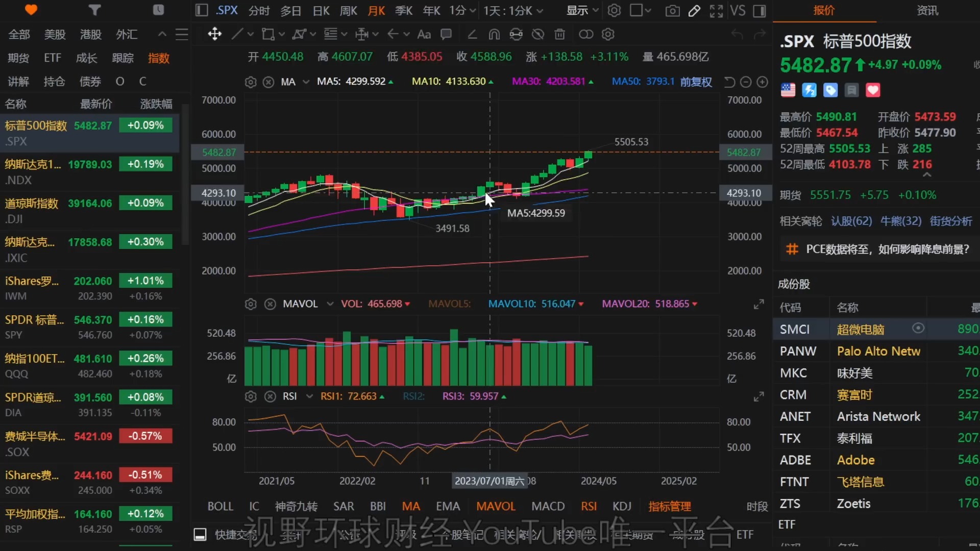This screenshot has height=551, width=980.
Task: Collapse the watchlist category chevron
Action: [x=162, y=34]
